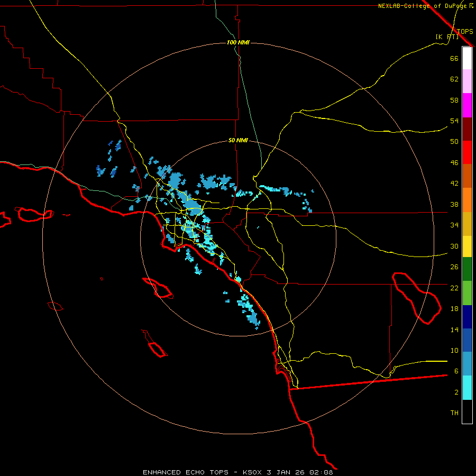Click the 54 scale label
476x476 pixels.
(x=454, y=121)
